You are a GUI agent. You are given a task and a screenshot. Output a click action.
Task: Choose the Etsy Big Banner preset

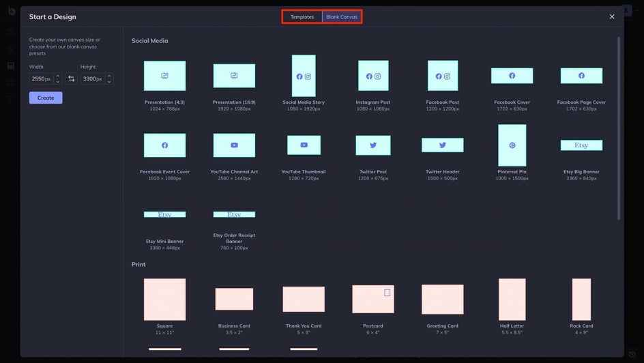pyautogui.click(x=581, y=145)
